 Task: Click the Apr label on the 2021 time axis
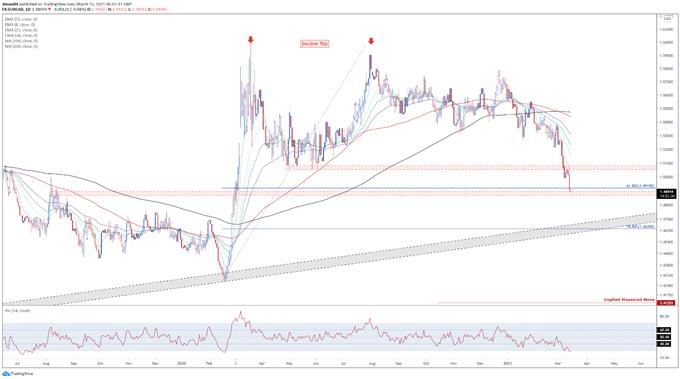pos(586,363)
